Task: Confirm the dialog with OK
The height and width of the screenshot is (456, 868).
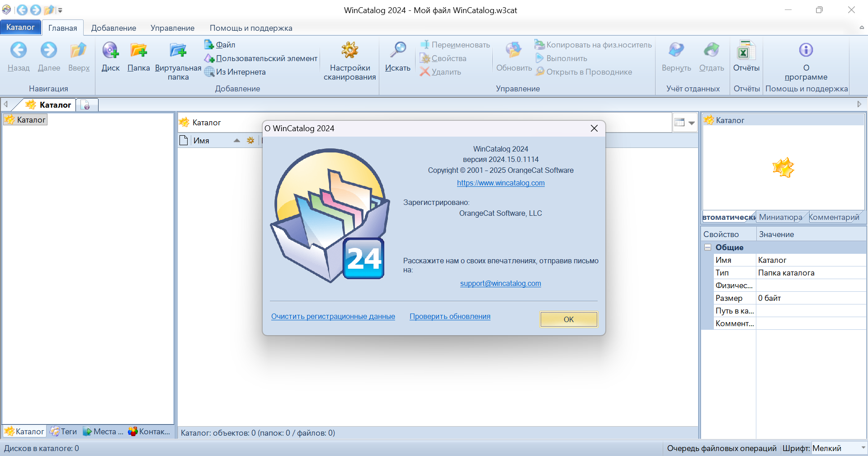Action: point(569,319)
